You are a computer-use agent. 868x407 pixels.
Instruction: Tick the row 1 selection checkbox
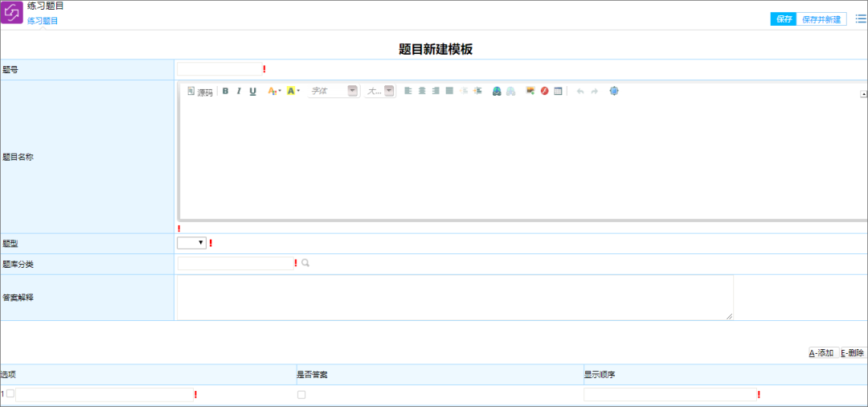pos(10,393)
